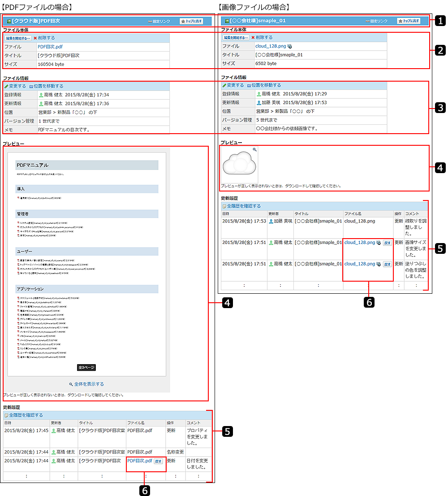This screenshot has width=448, height=496.
Task: Click 名称変更 operation cell in PDF history
Action: pyautogui.click(x=175, y=452)
